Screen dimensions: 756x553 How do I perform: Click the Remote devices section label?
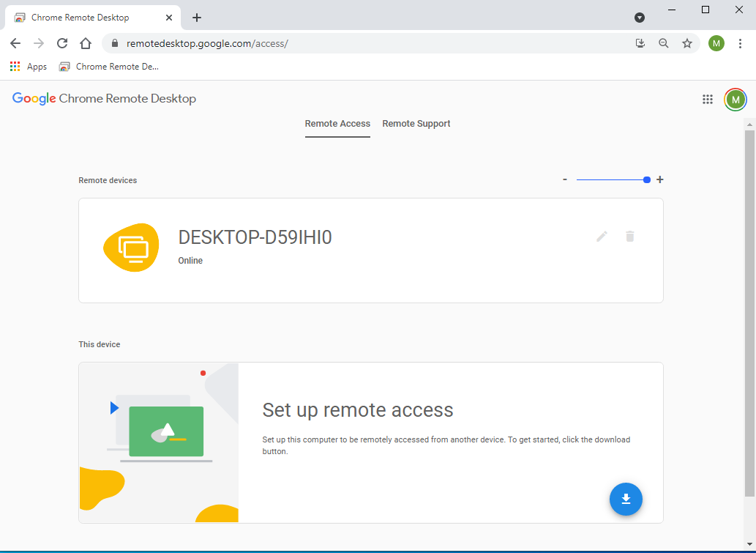click(108, 180)
